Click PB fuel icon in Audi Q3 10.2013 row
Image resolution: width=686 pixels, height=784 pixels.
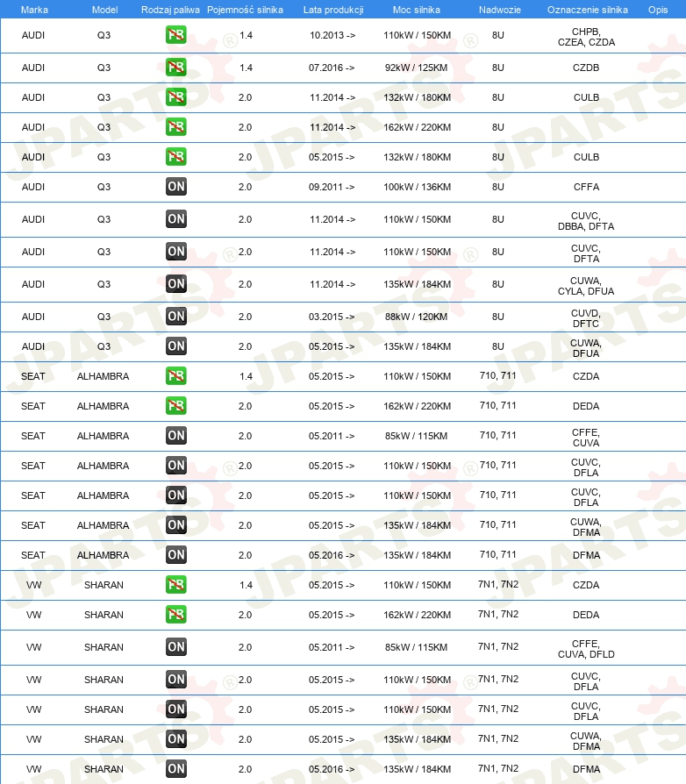176,35
